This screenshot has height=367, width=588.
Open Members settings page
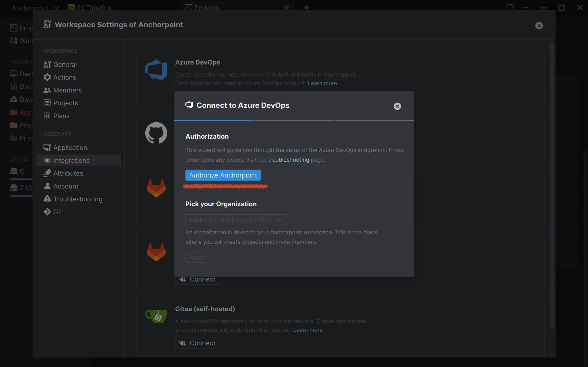tap(78, 90)
